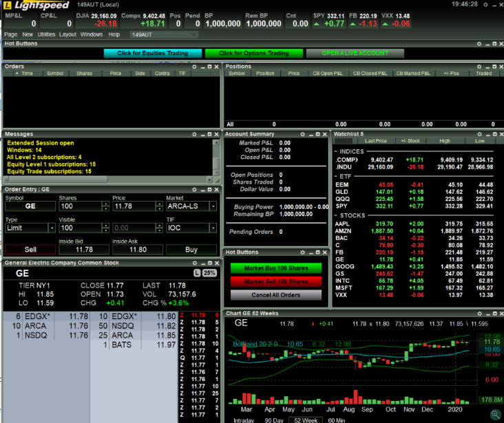Click the Click for Equities Trading button
504x423 pixels.
(153, 54)
